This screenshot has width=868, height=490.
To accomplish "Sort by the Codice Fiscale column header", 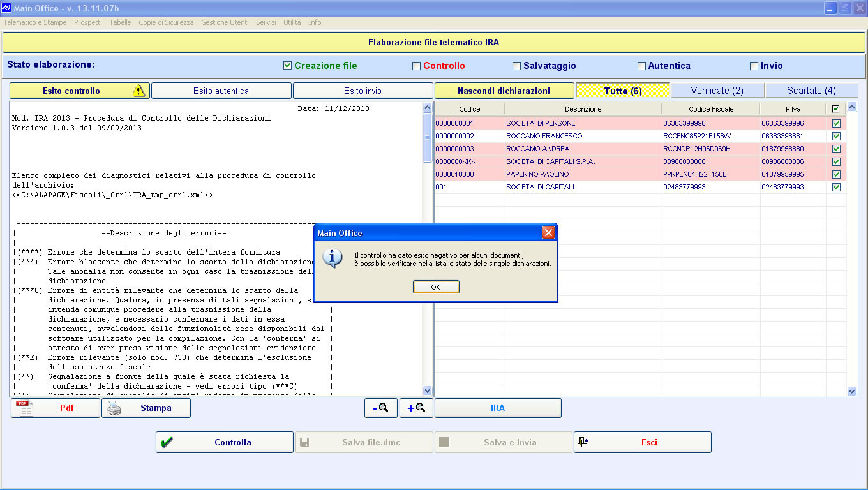I will [x=711, y=109].
